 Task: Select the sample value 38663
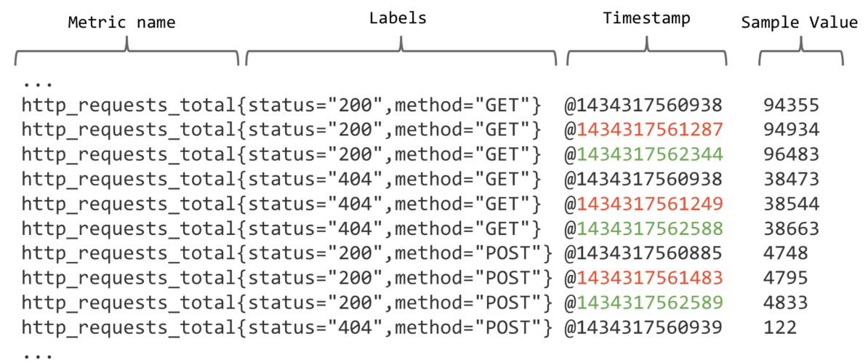click(x=791, y=229)
